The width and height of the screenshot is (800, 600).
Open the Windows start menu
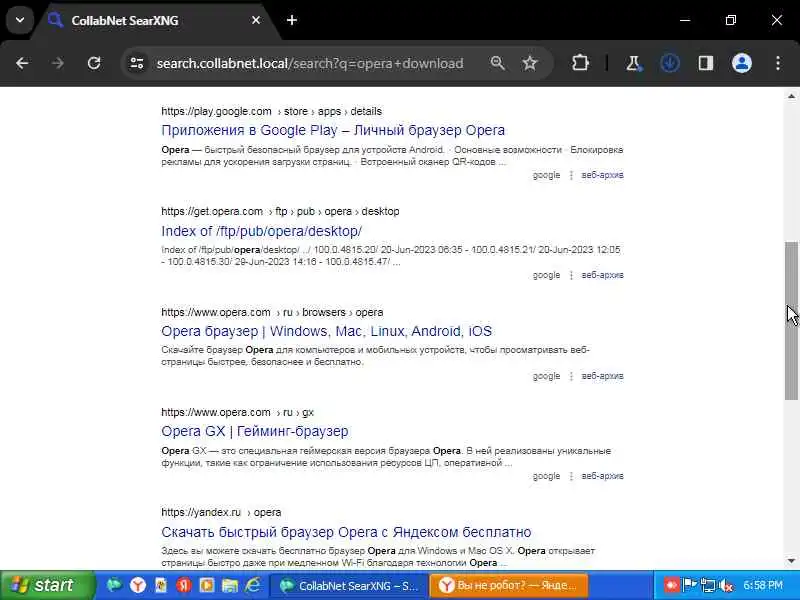[x=47, y=585]
